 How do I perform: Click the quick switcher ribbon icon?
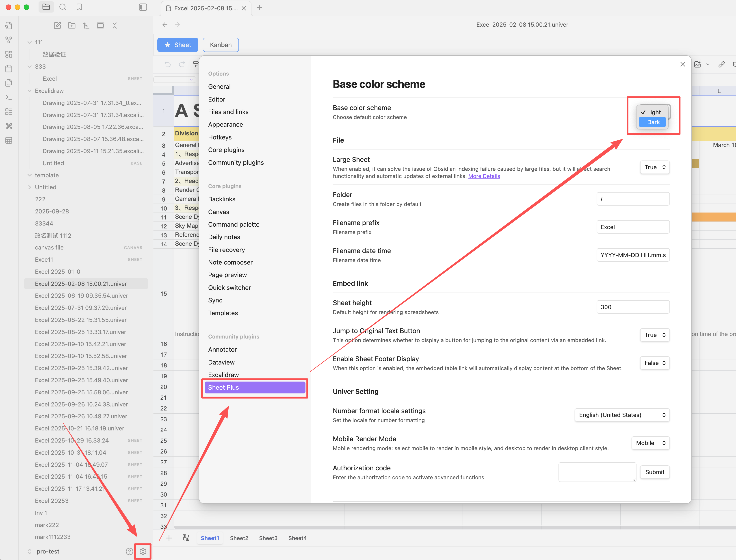pyautogui.click(x=9, y=26)
